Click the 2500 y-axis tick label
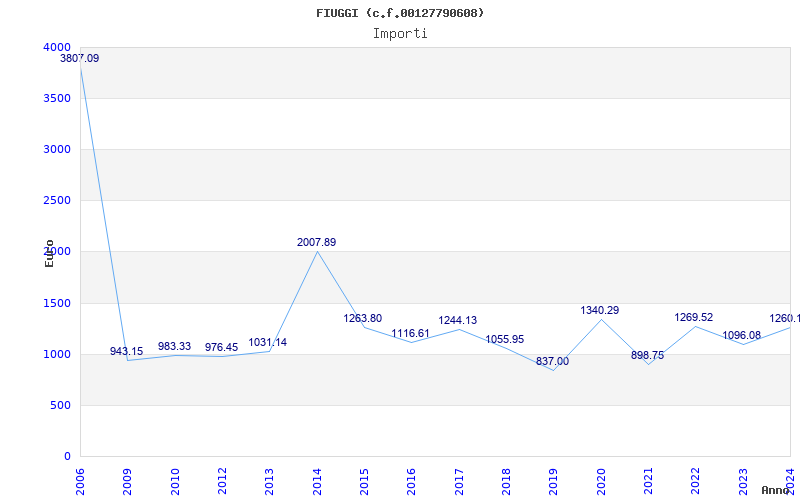Image resolution: width=800 pixels, height=500 pixels. [x=57, y=200]
